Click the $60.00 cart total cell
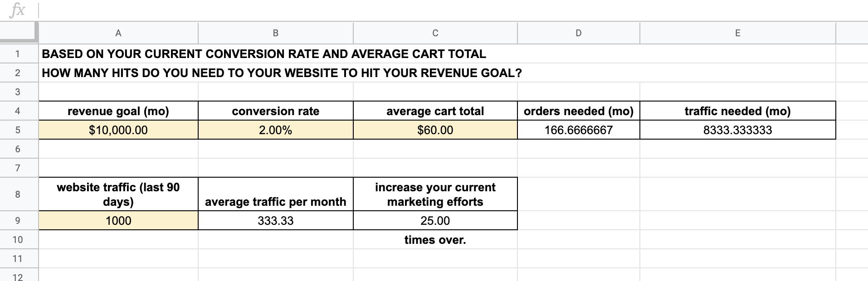The height and width of the screenshot is (281, 868). tap(435, 130)
